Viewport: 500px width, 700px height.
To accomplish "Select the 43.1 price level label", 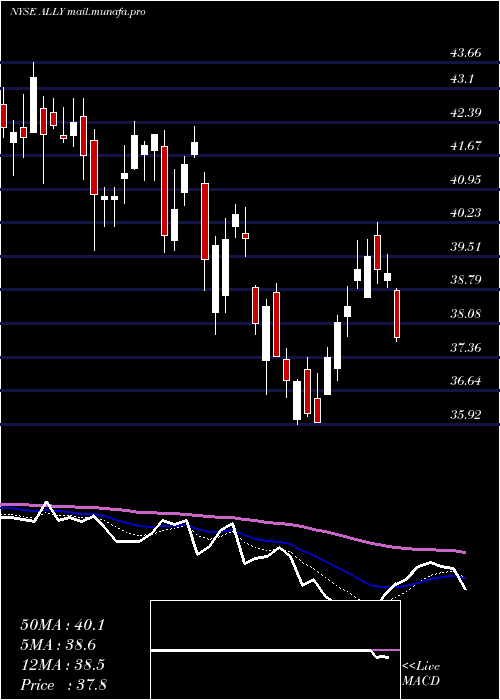I will tap(462, 79).
